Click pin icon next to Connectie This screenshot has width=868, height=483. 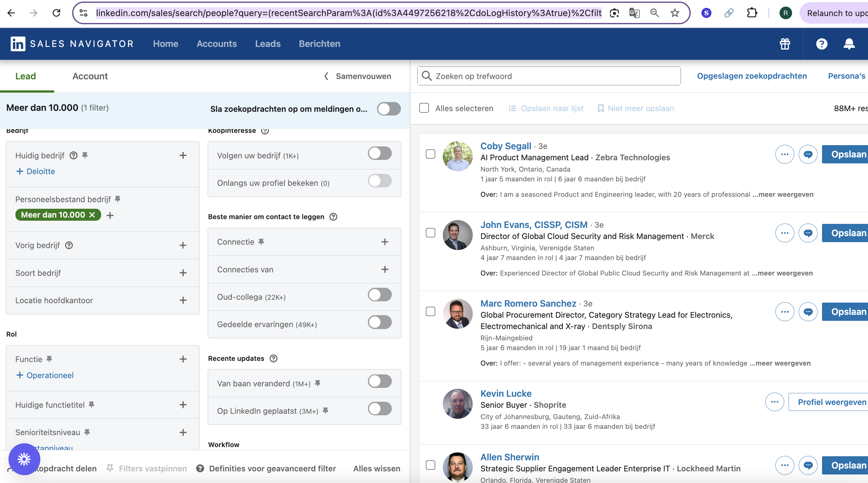pyautogui.click(x=261, y=242)
